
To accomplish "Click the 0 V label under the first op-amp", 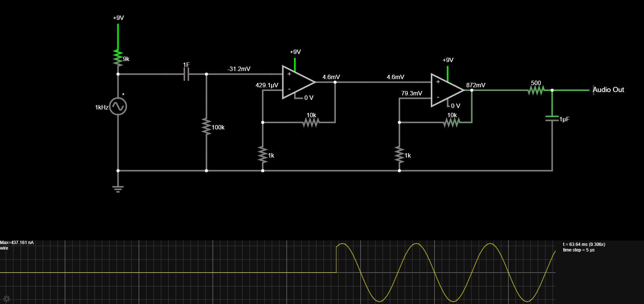I will pyautogui.click(x=309, y=98).
